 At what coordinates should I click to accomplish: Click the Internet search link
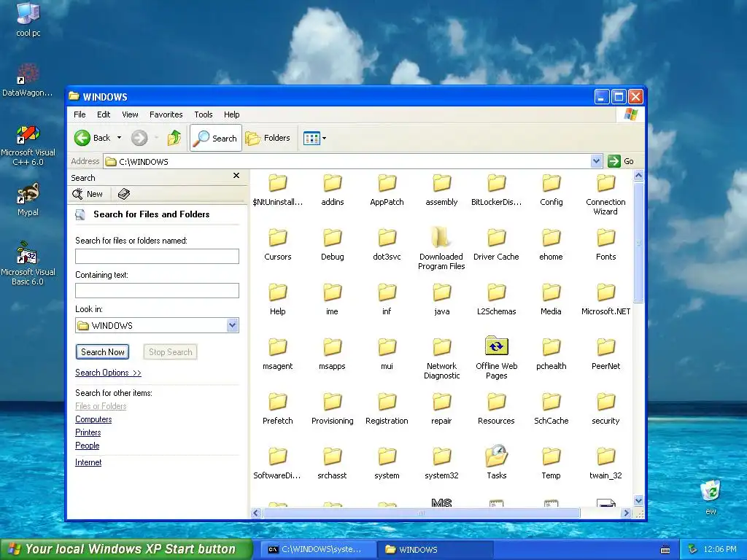[88, 462]
